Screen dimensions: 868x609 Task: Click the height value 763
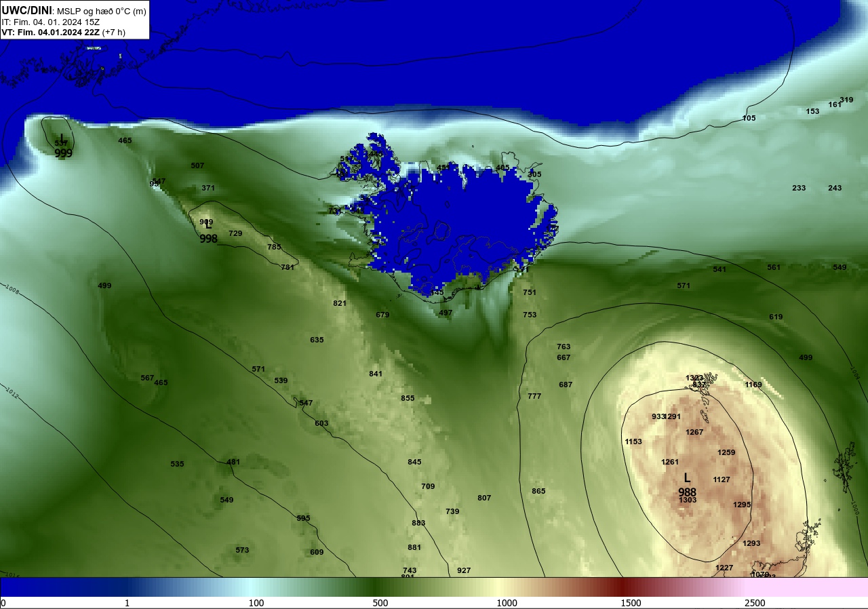[564, 347]
